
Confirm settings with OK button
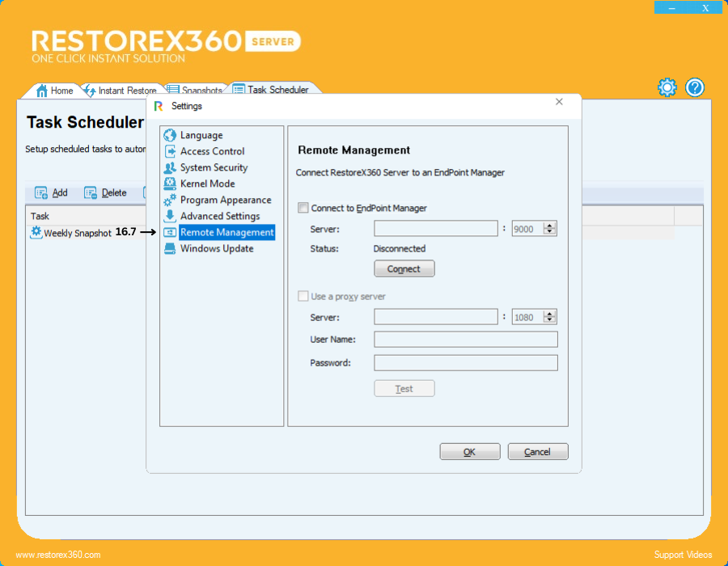[470, 452]
